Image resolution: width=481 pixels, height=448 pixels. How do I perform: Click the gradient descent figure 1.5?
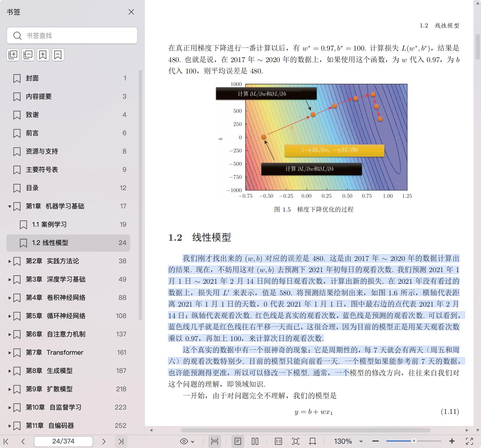coord(314,141)
